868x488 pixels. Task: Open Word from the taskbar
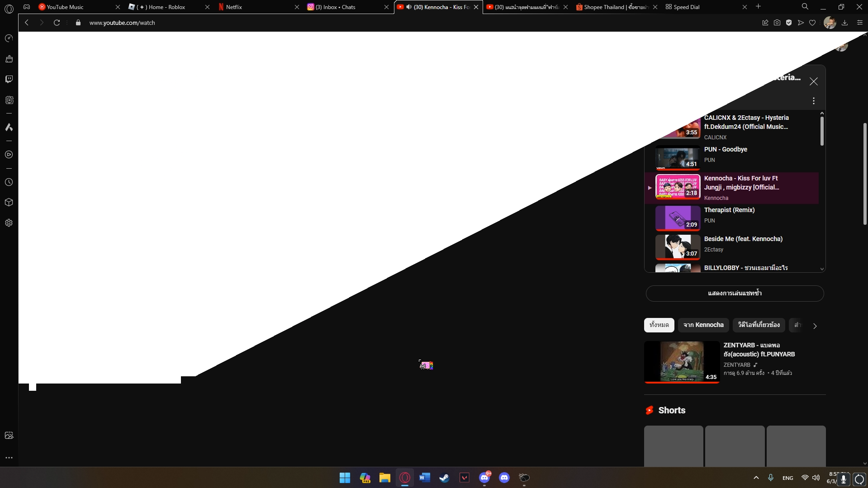(x=424, y=478)
